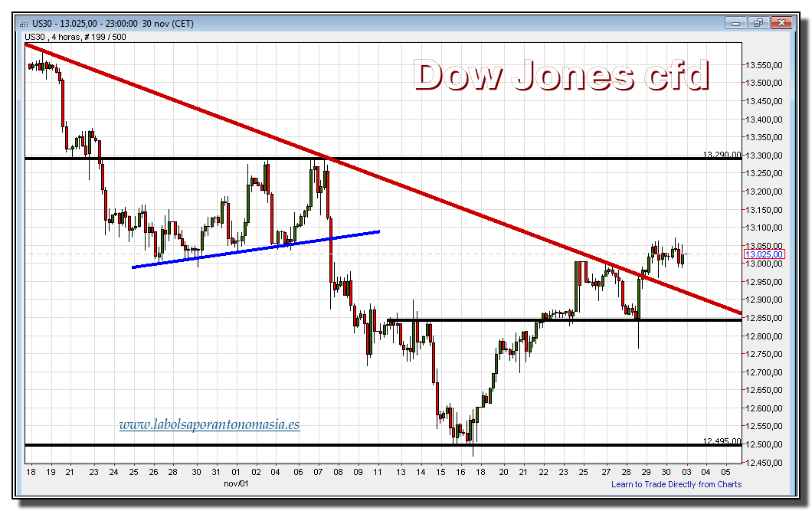Click the date label 06 on time axis
Viewport: 812px width, 511px height.
tap(298, 472)
